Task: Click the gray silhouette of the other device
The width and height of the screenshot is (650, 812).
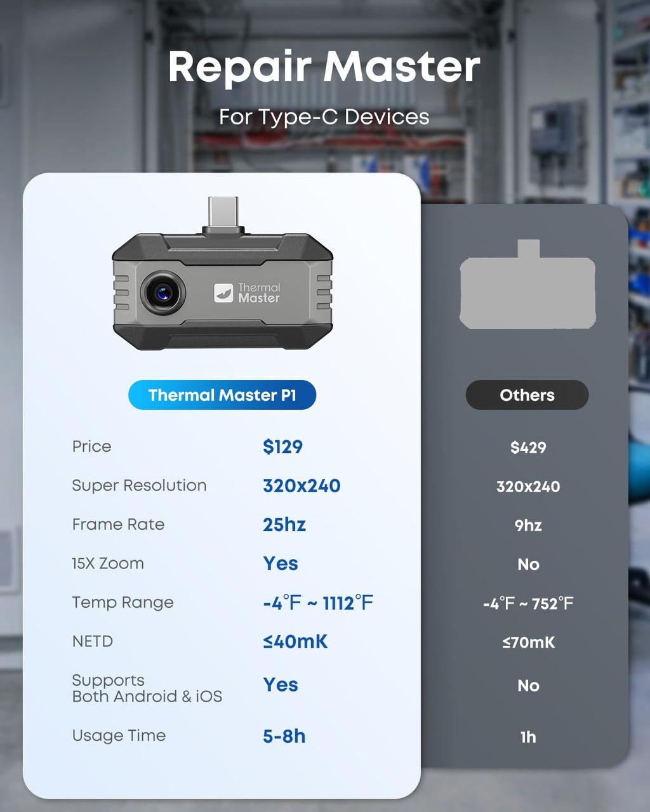Action: click(x=527, y=291)
